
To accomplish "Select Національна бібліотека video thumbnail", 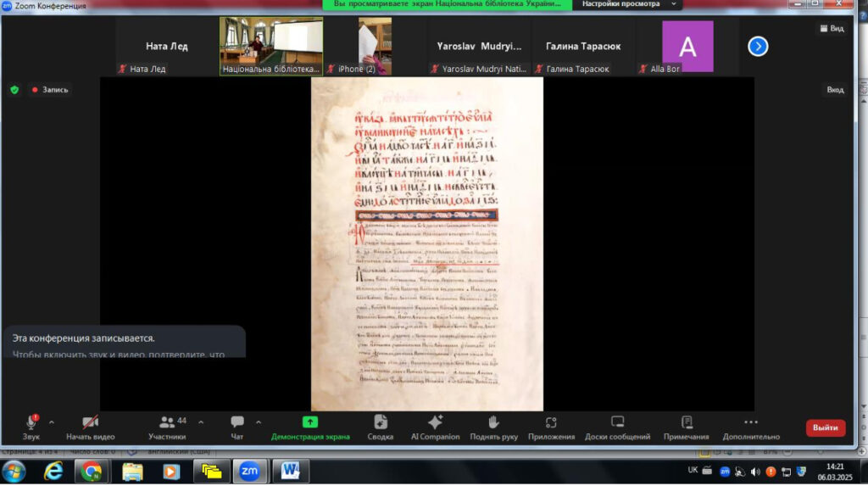I will pos(271,46).
